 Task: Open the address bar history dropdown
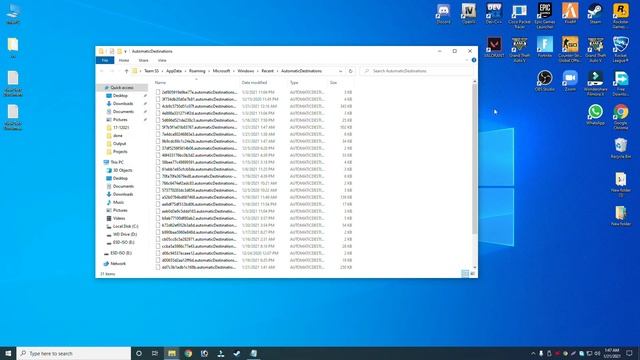click(340, 71)
